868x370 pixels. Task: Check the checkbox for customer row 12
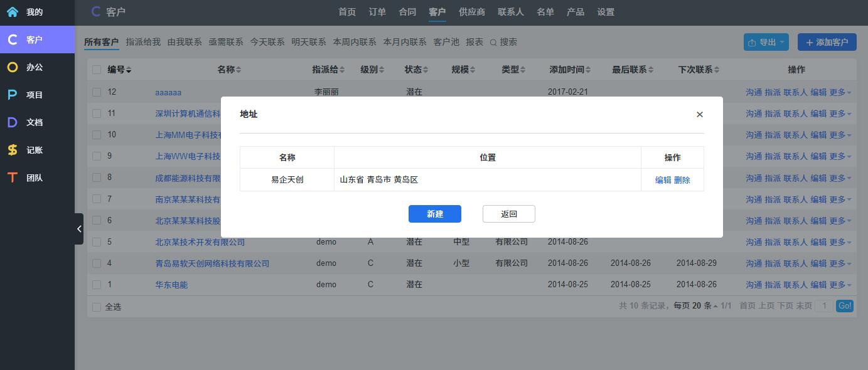point(97,92)
